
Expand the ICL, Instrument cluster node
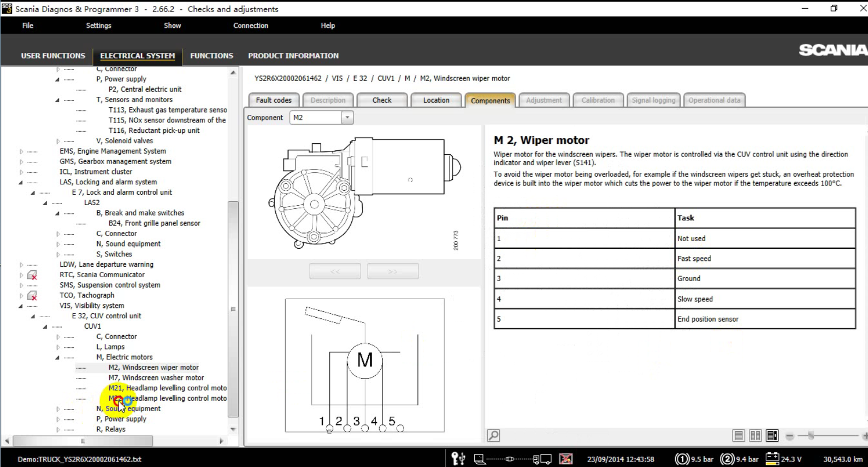[21, 172]
